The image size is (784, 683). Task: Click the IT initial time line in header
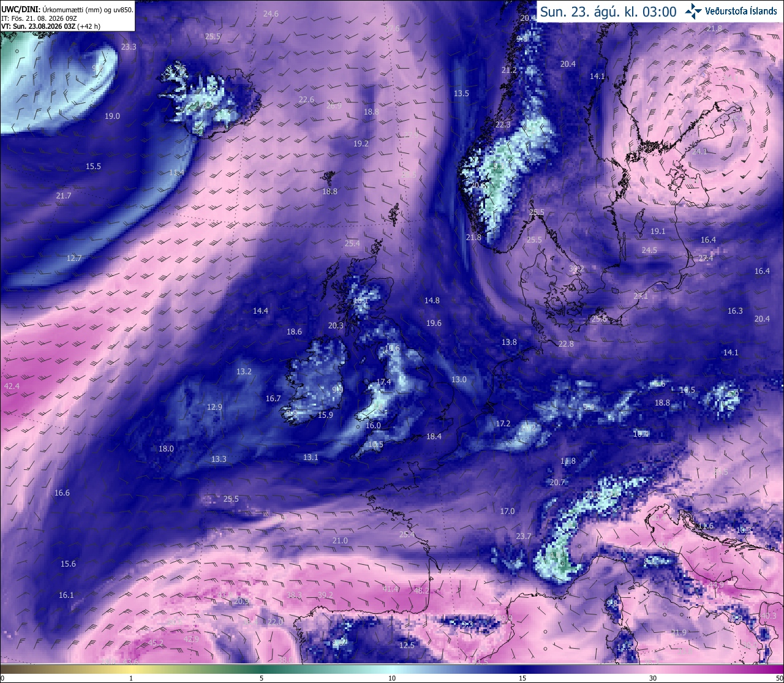coord(41,18)
